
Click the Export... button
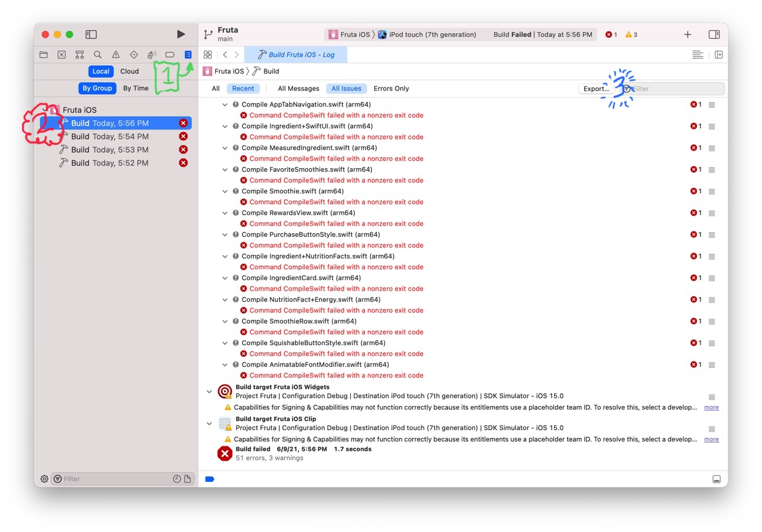click(x=596, y=89)
